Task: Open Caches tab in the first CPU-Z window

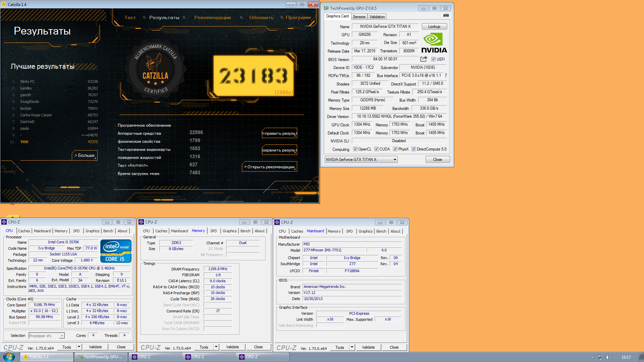Action: click(x=24, y=231)
